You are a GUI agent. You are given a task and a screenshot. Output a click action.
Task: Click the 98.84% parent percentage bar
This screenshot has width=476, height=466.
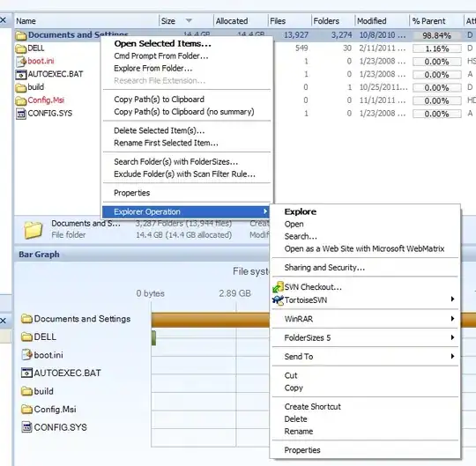click(437, 36)
